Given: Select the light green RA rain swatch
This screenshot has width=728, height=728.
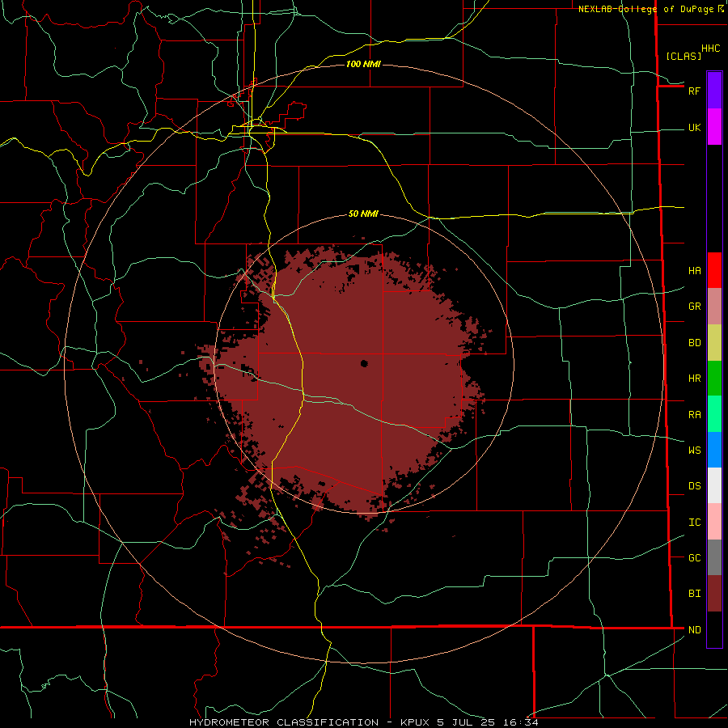Looking at the screenshot, I should (x=714, y=414).
